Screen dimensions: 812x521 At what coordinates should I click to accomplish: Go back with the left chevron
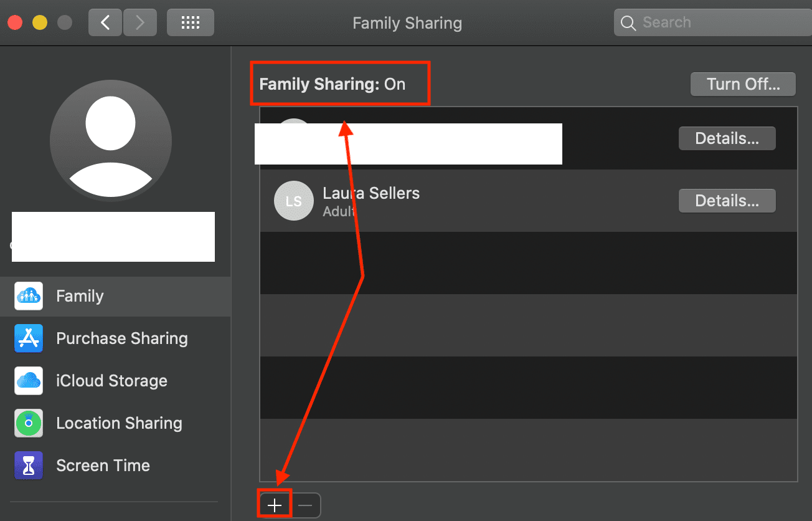[x=105, y=23]
